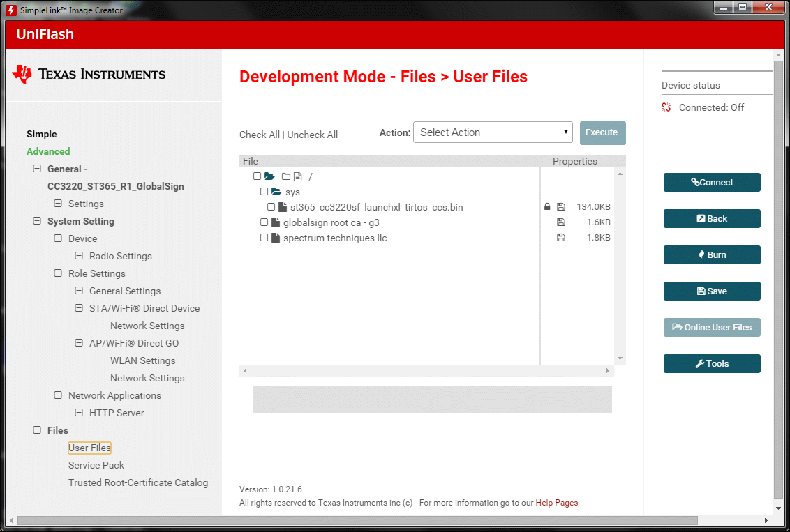Screen dimensions: 790x532
Task: Click the sys folder icon
Action: tap(276, 191)
